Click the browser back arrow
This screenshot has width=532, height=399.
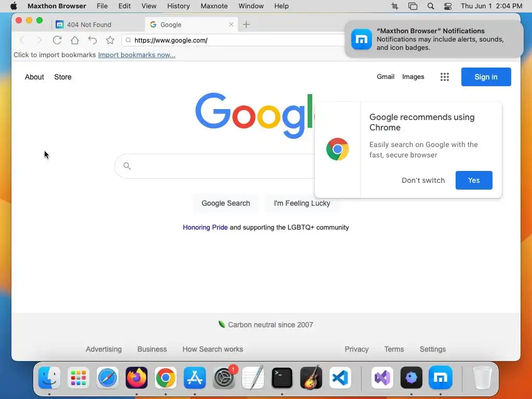pos(22,41)
